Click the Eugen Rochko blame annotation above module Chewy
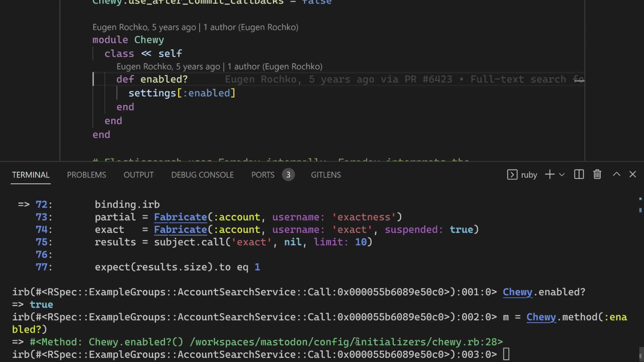This screenshot has width=644, height=362. [195, 27]
